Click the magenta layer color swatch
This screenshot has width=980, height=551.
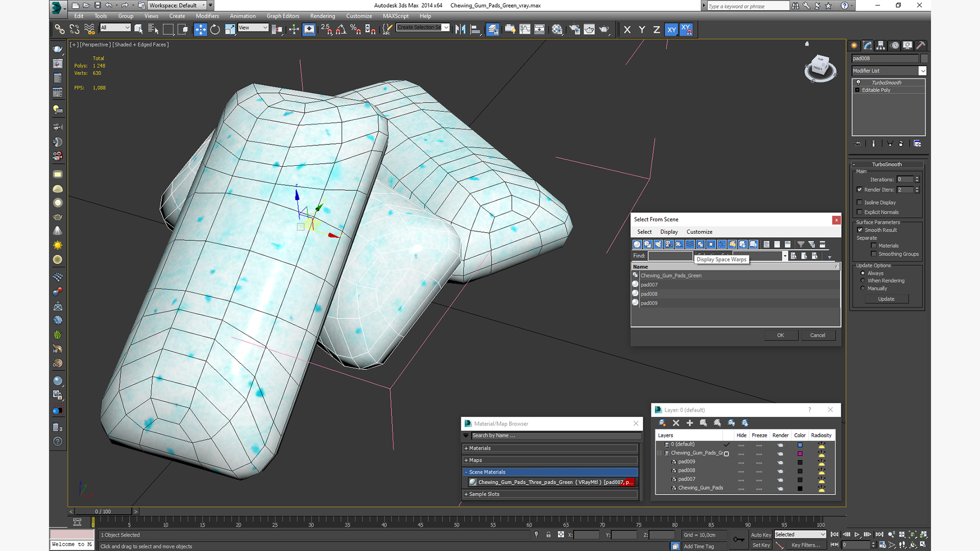[800, 454]
